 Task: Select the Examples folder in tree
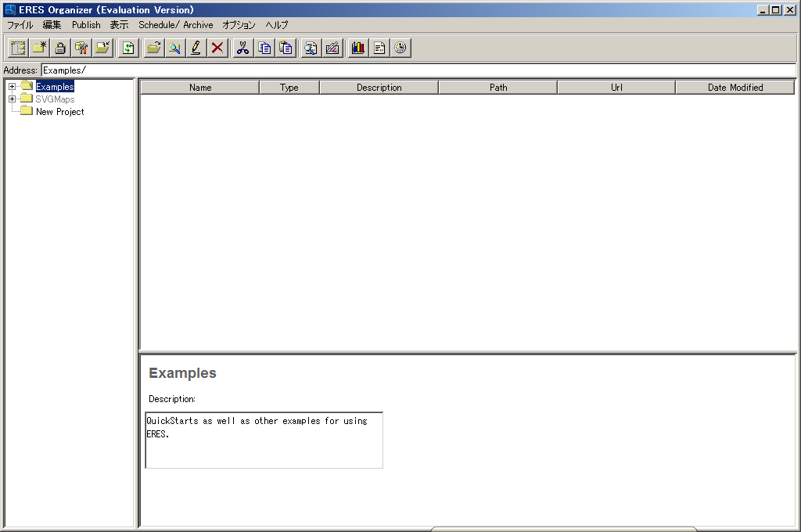55,87
